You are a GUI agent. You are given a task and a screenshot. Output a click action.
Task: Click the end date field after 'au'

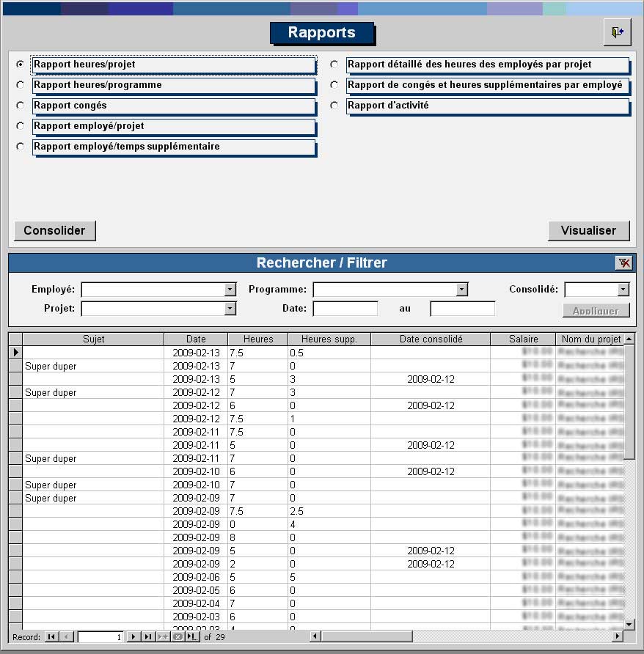click(x=462, y=309)
